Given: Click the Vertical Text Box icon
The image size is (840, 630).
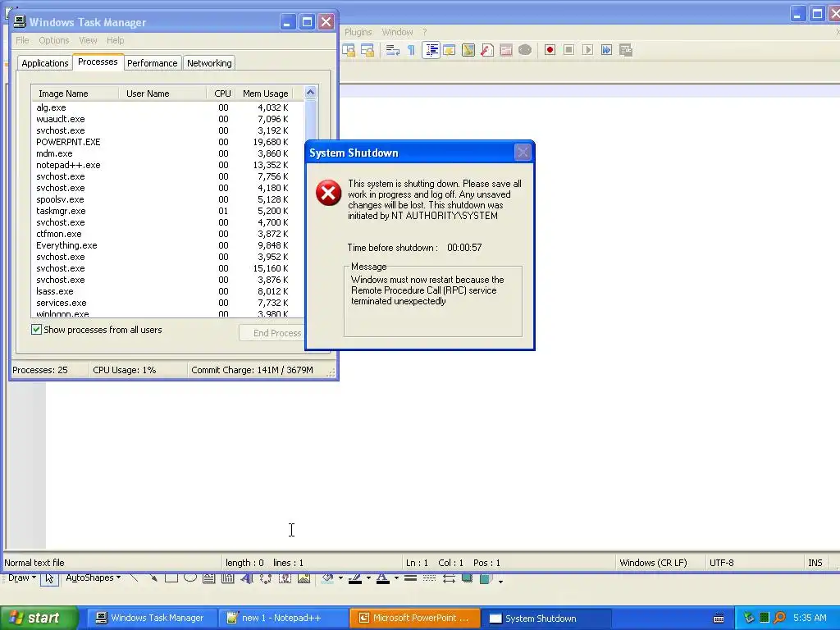Looking at the screenshot, I should pyautogui.click(x=228, y=578).
